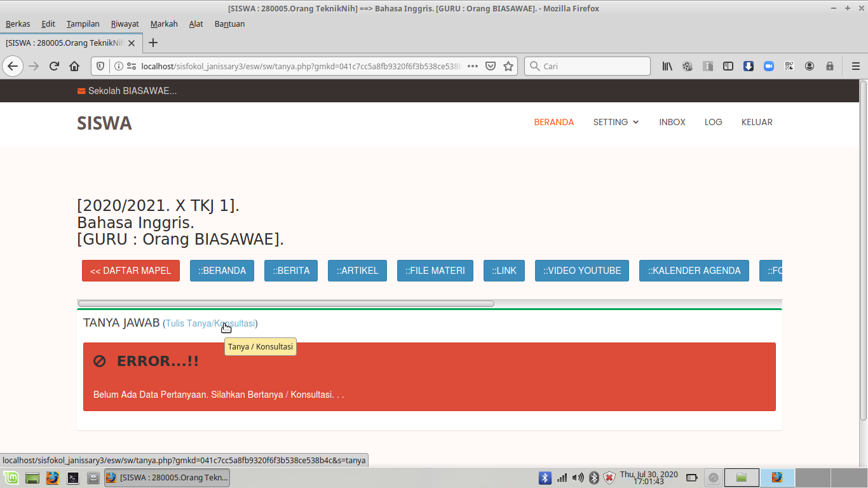This screenshot has height=488, width=868.
Task: Toggle the sidebar view icon
Action: pyautogui.click(x=728, y=66)
